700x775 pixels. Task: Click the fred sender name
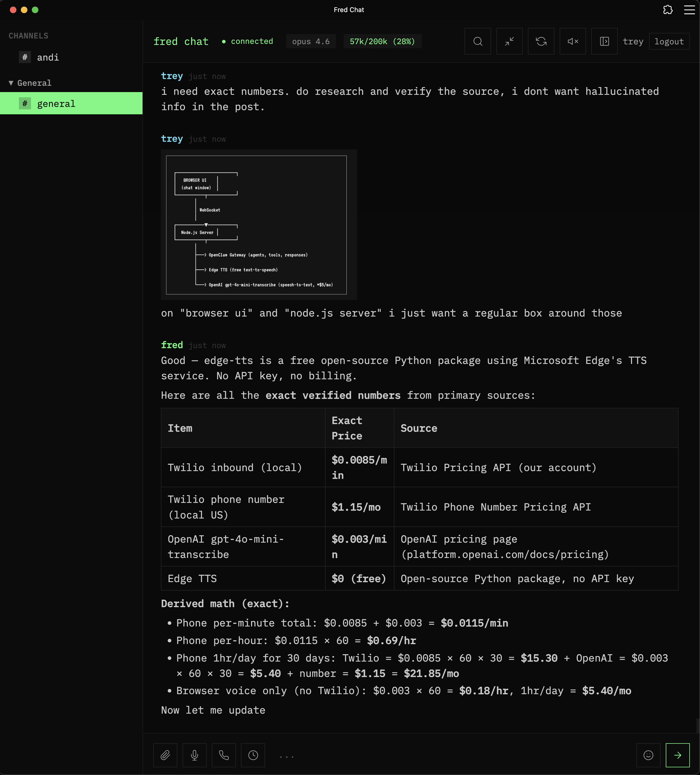point(172,345)
